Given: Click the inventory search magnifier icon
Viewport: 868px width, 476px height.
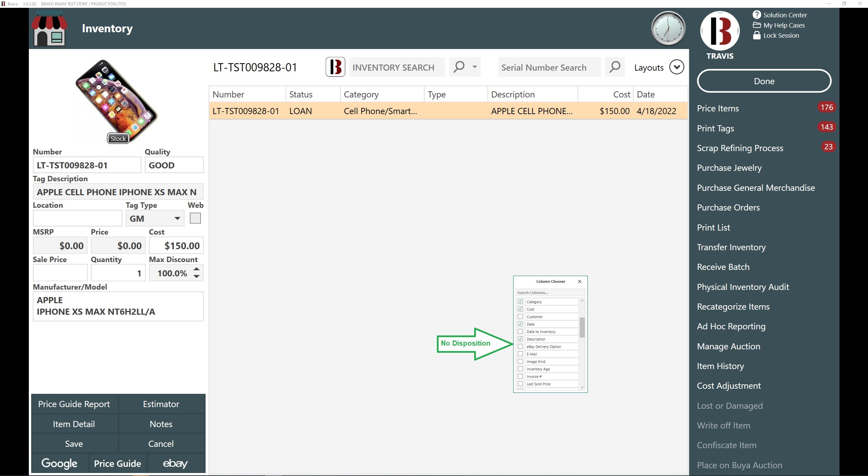Looking at the screenshot, I should pos(459,67).
